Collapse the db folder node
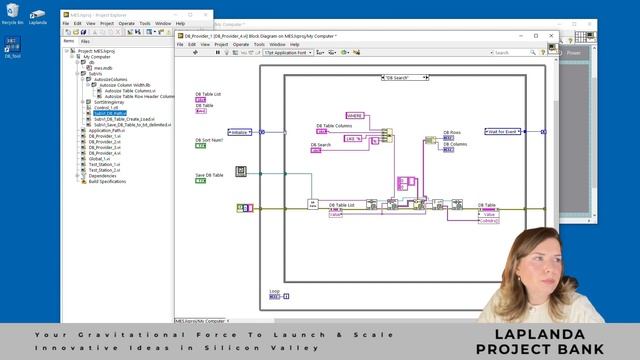Screen dimensions: 640x360 pos(77,62)
